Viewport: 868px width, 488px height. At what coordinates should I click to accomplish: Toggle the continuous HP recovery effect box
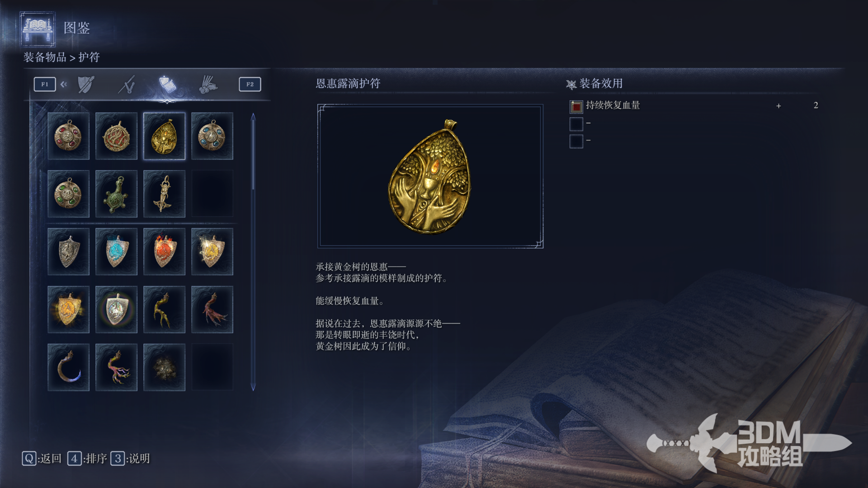[x=576, y=106]
